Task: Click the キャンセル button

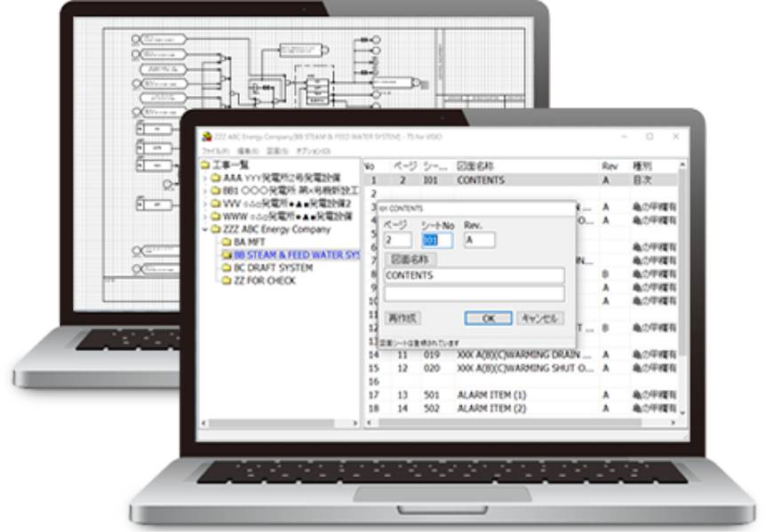Action: coord(538,318)
